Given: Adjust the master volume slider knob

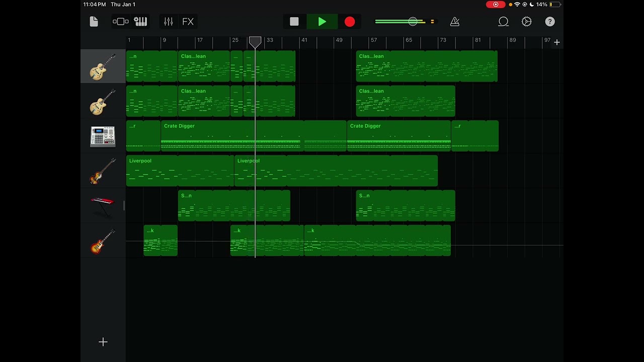Looking at the screenshot, I should point(413,22).
